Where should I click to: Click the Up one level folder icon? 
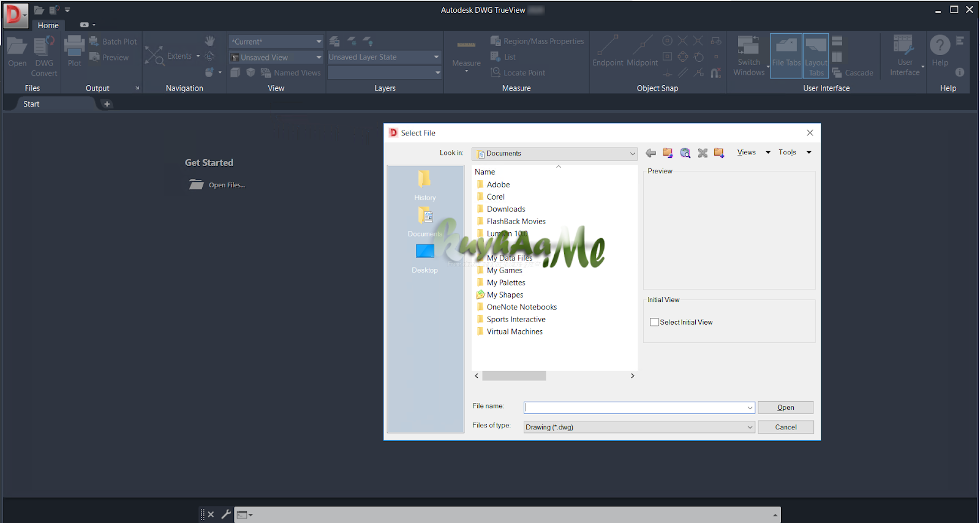pyautogui.click(x=668, y=153)
